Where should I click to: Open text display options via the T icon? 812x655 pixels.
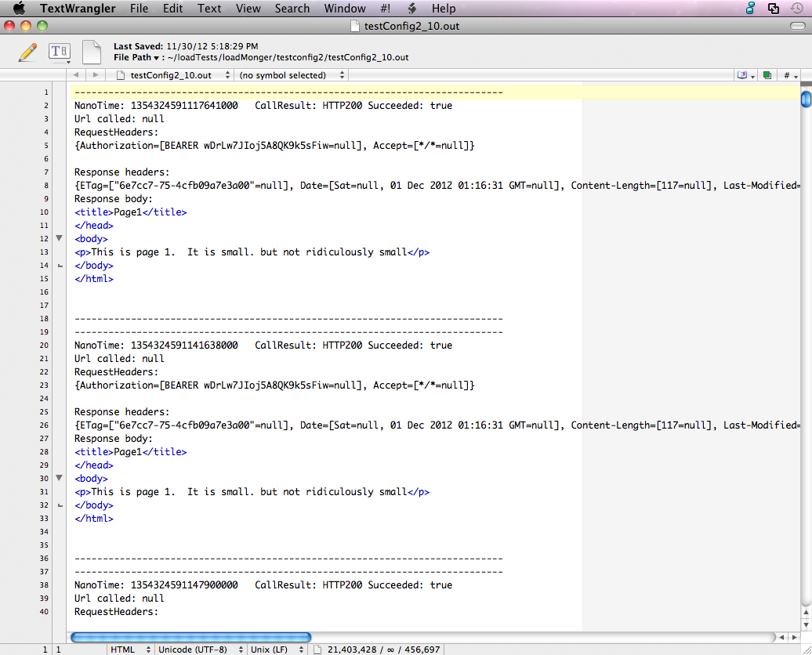click(x=59, y=50)
